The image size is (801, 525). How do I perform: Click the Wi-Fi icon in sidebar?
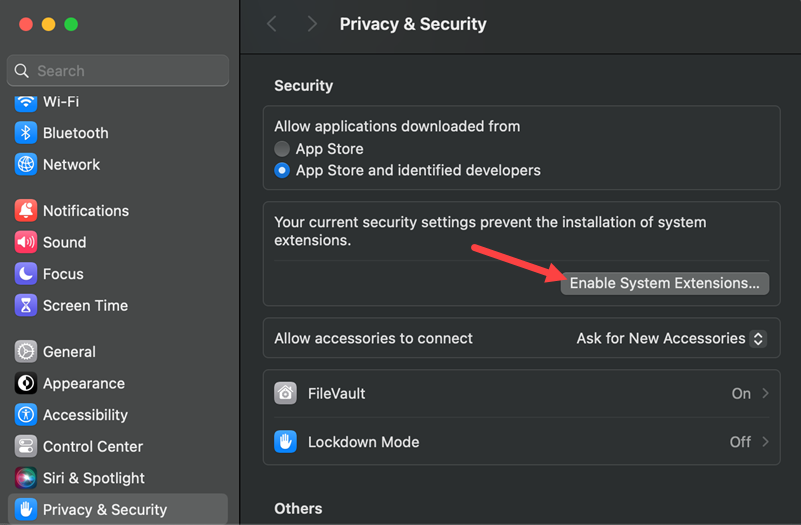pyautogui.click(x=26, y=102)
